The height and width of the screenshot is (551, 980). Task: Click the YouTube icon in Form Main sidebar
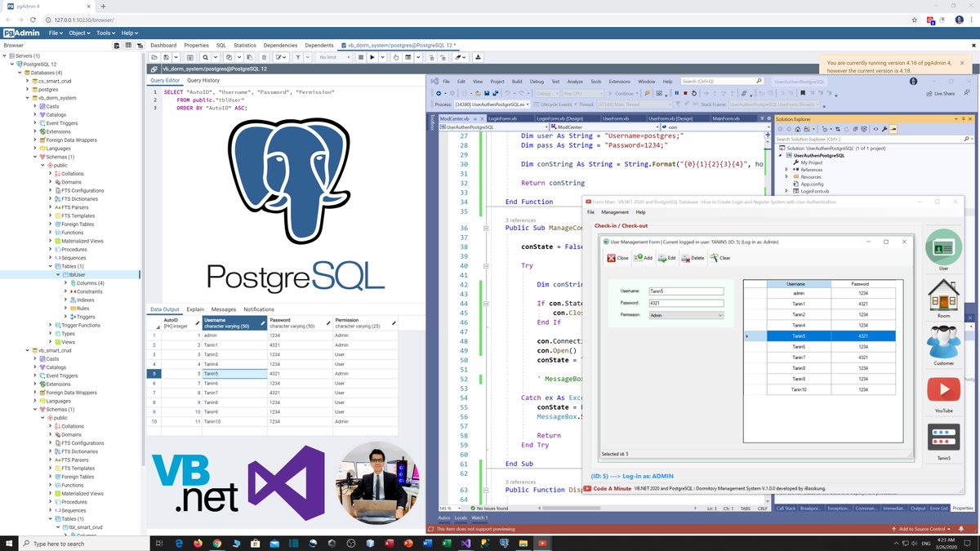coord(942,389)
